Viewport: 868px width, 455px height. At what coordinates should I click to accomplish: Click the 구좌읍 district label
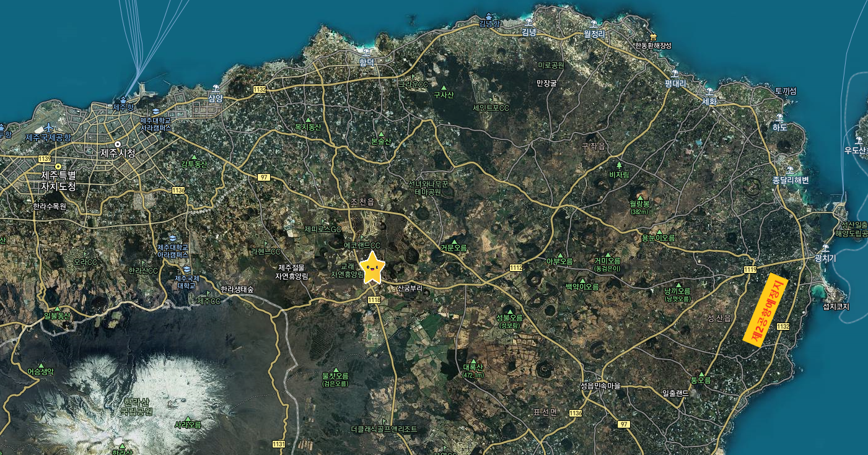tap(593, 146)
